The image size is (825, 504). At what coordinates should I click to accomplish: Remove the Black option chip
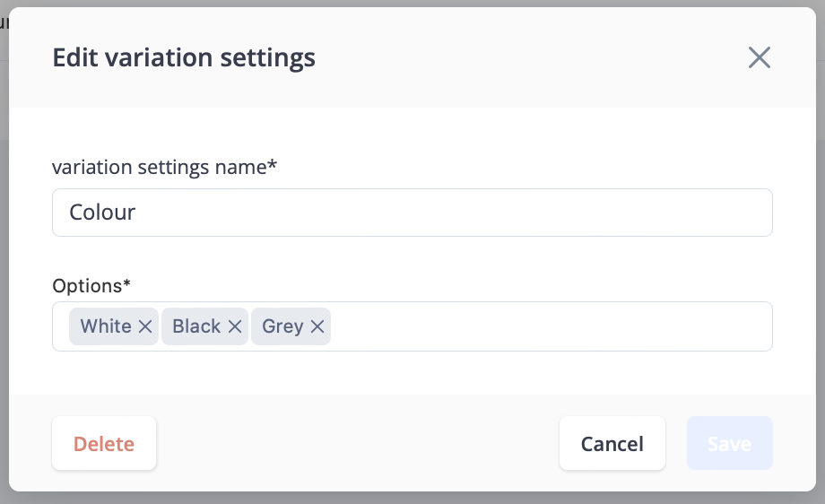click(x=235, y=326)
